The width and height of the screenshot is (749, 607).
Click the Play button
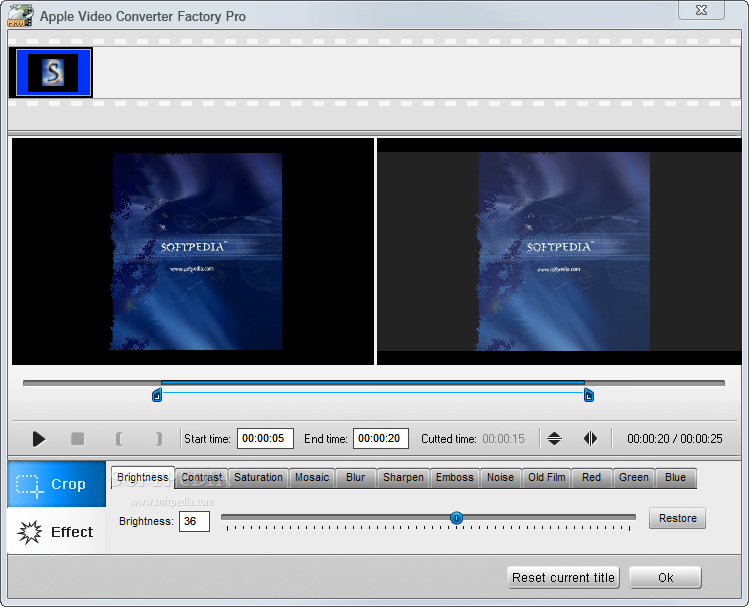39,438
